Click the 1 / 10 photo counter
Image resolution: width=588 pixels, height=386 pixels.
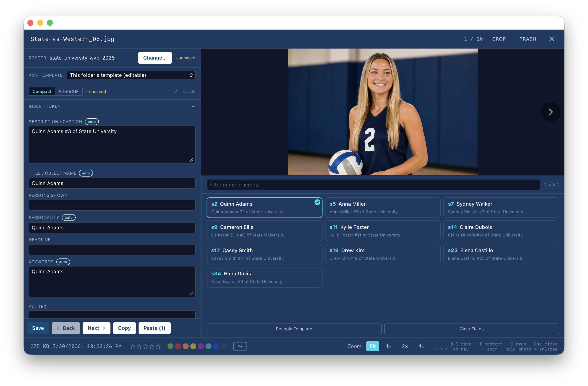click(473, 39)
